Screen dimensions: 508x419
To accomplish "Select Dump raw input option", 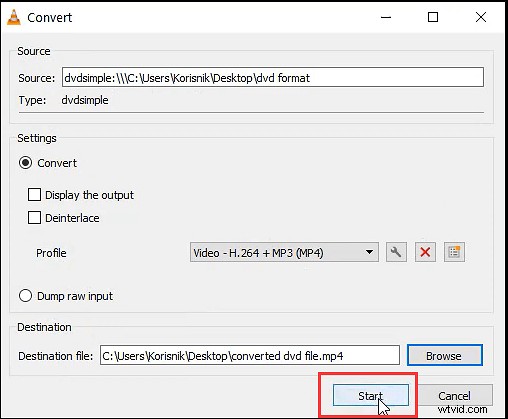I will click(25, 296).
